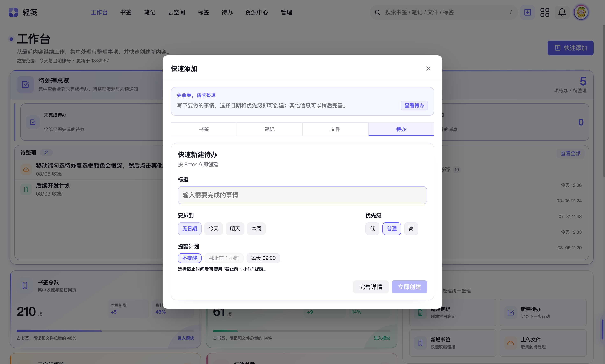Click the 立即创建 button
605x364 pixels.
[x=409, y=287]
